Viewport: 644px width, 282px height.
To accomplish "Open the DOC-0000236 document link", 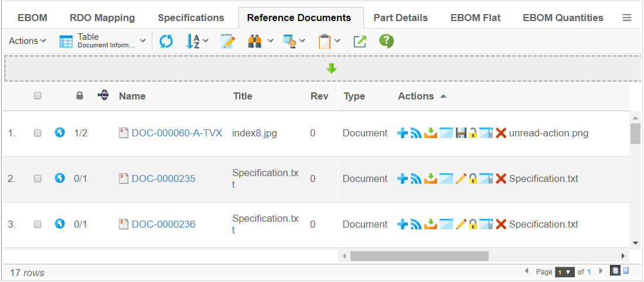I will (163, 224).
